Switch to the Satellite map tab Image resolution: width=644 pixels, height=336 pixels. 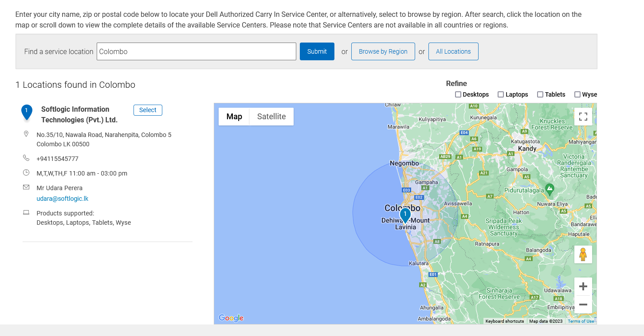click(271, 117)
